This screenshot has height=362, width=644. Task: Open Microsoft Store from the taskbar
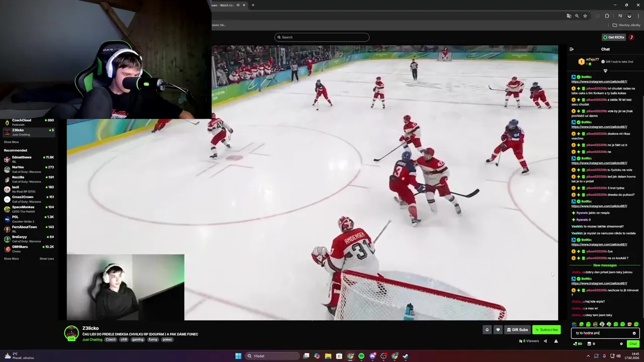(339, 356)
